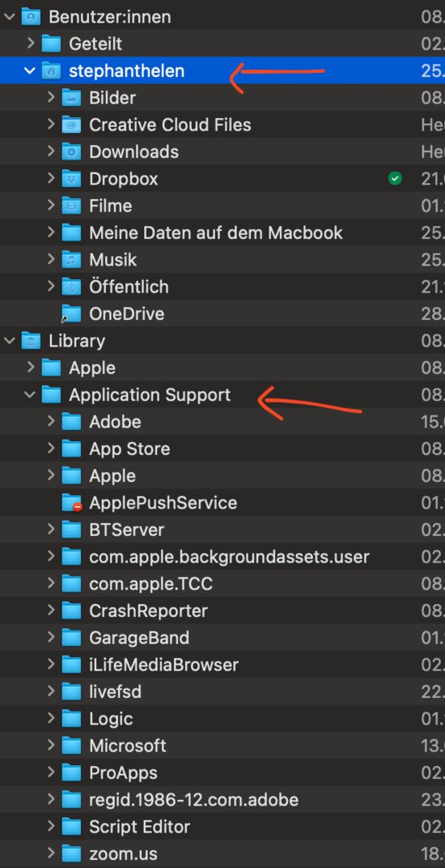Expand the Geteilt folder

[31, 43]
